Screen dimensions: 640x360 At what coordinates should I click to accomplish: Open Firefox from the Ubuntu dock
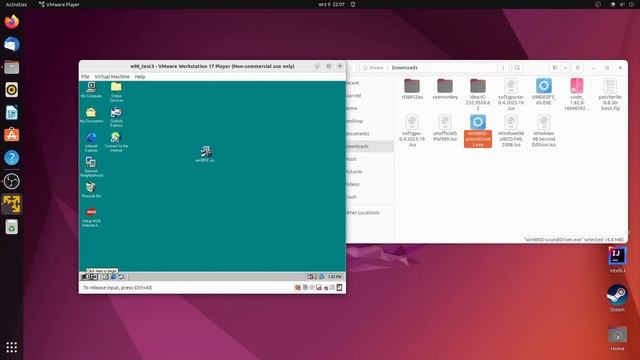[11, 22]
